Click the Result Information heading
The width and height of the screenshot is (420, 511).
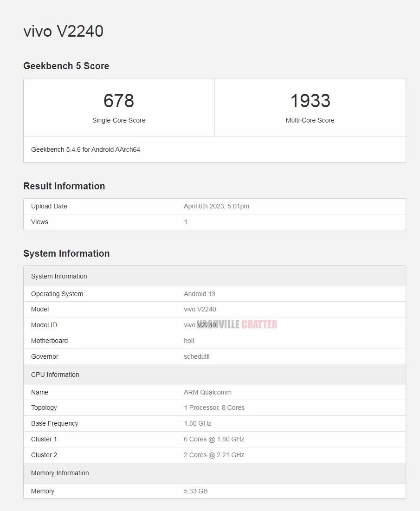tap(64, 186)
